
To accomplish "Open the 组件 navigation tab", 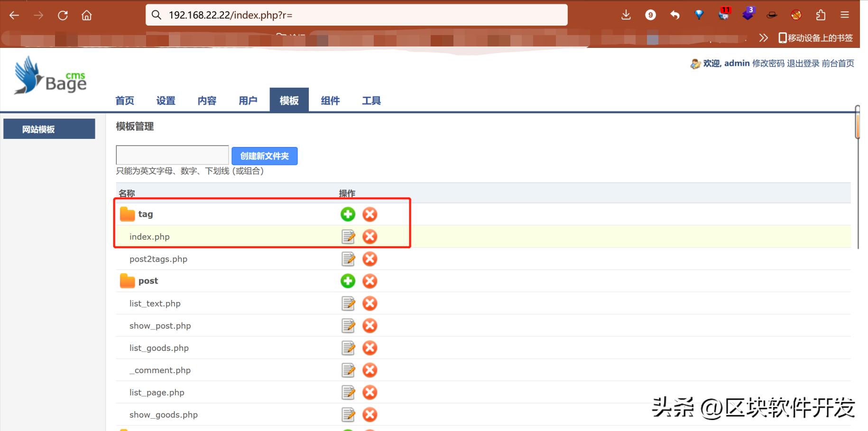I will click(330, 101).
